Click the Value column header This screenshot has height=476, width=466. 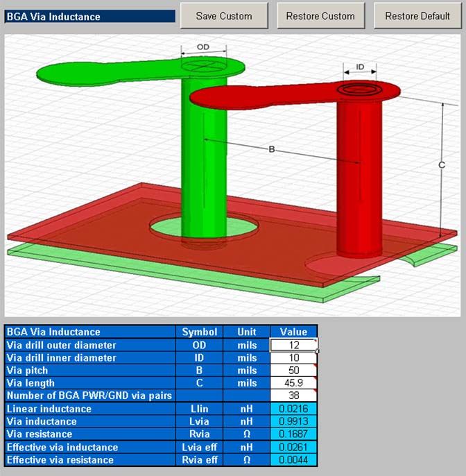click(293, 332)
